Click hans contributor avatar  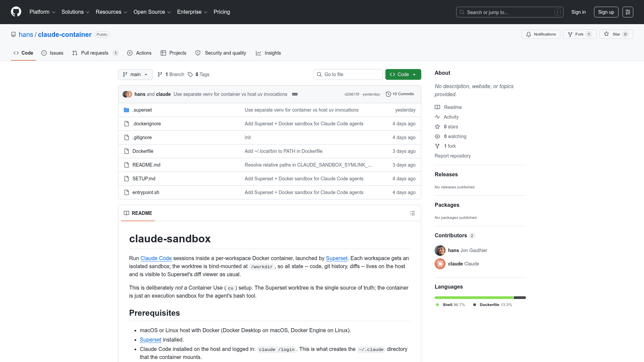440,250
